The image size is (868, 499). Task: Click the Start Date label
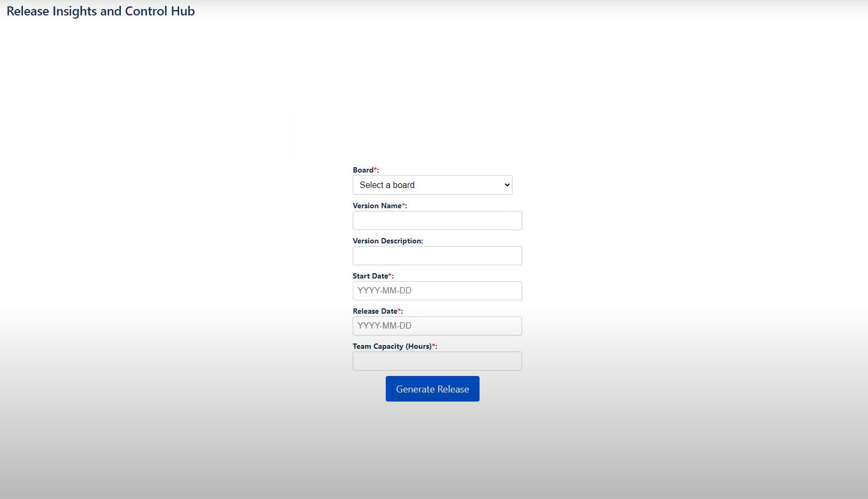click(x=373, y=276)
